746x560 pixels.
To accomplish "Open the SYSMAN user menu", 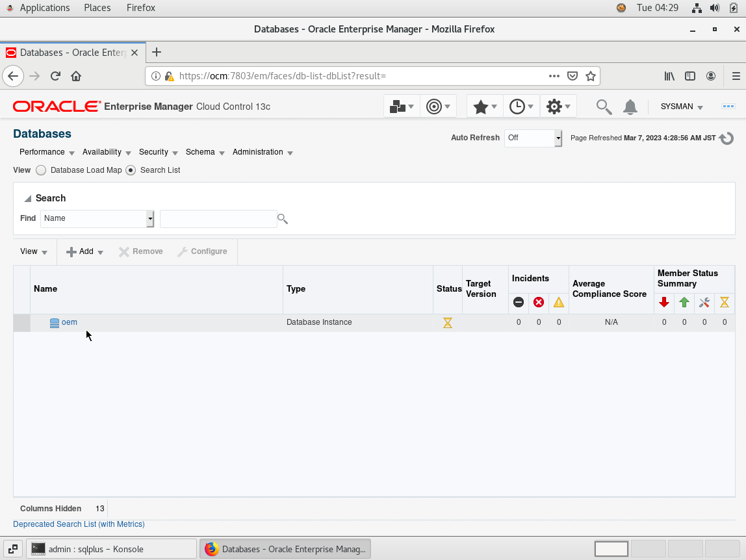I will 681,107.
